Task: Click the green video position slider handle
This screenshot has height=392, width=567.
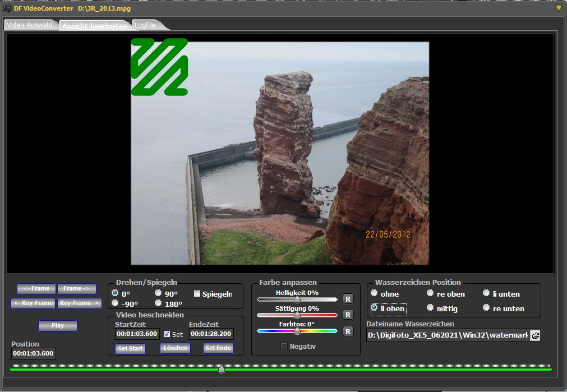Action: coord(222,370)
